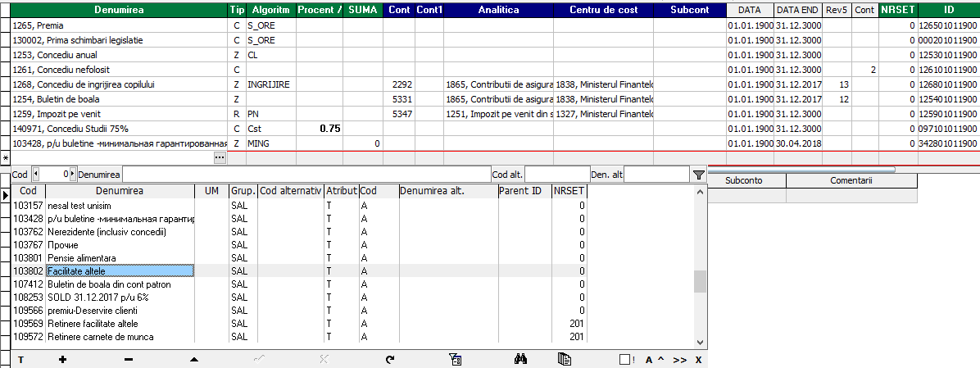
Task: Click account cell 5347
Action: 399,114
